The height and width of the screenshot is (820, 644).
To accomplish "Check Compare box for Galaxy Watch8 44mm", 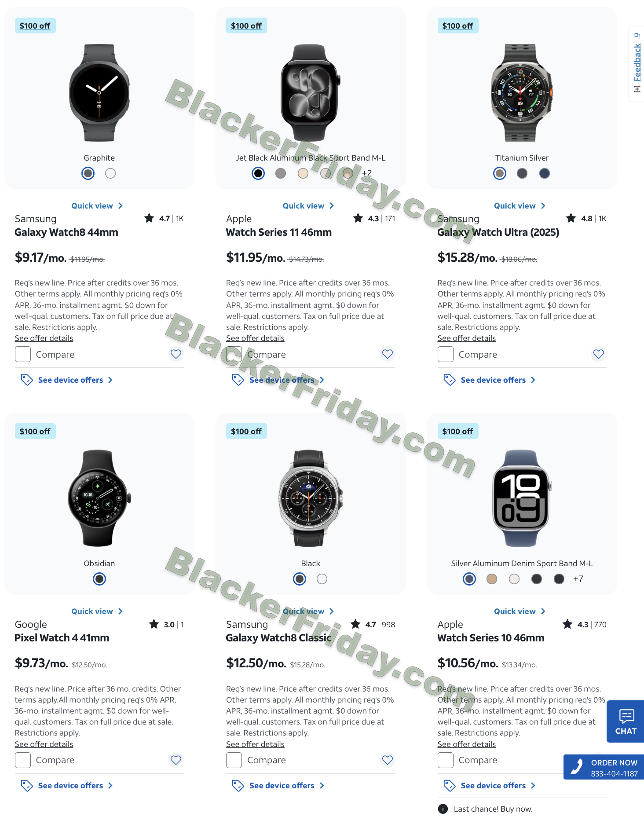I will click(23, 354).
